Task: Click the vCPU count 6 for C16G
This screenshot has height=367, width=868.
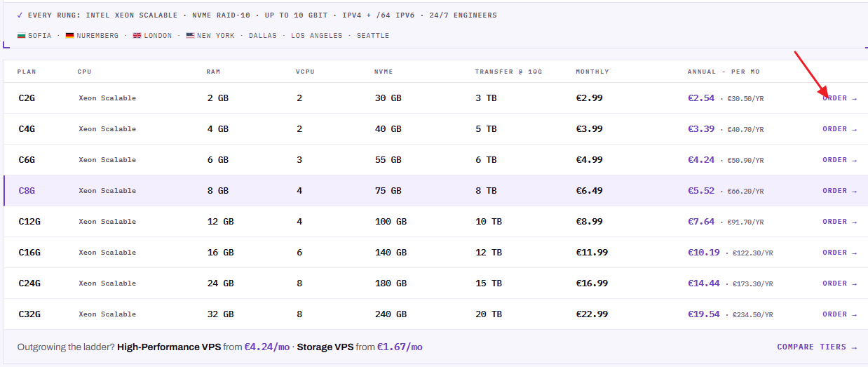Action: pyautogui.click(x=299, y=253)
